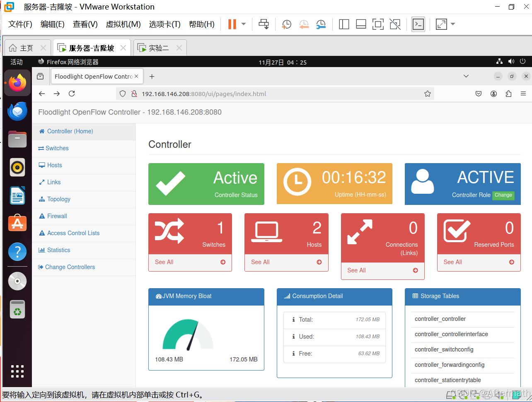
Task: Toggle the VMware library sidebar icon
Action: coord(344,24)
